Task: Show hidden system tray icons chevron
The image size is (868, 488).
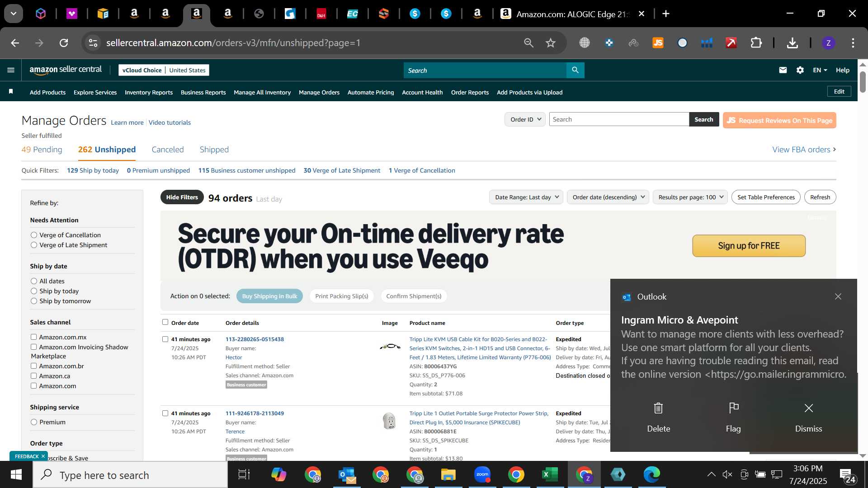Action: [x=711, y=474]
